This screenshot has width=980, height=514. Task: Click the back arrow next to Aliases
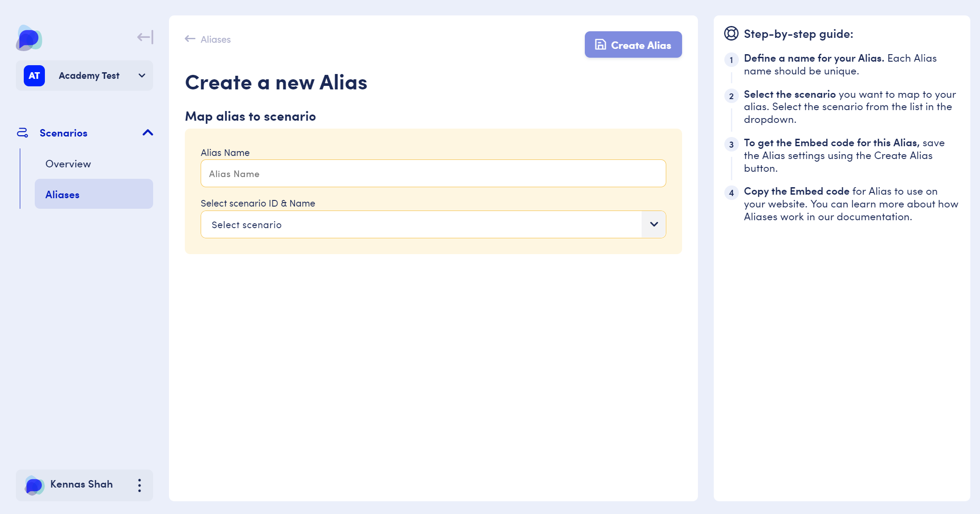click(x=190, y=39)
